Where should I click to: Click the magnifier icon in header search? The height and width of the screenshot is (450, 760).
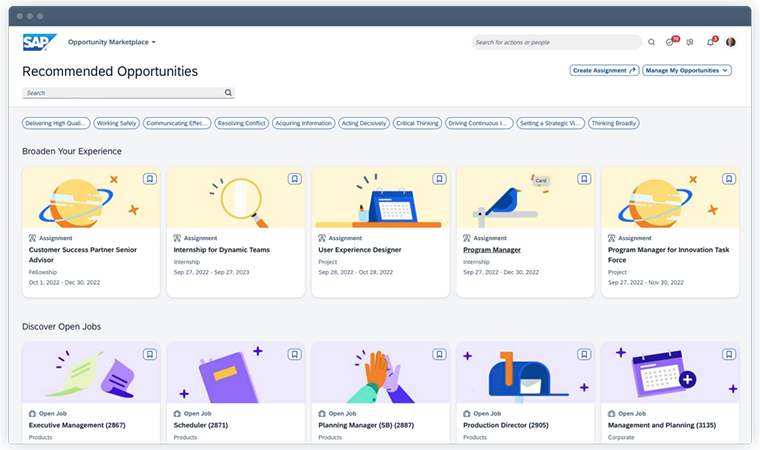[652, 42]
